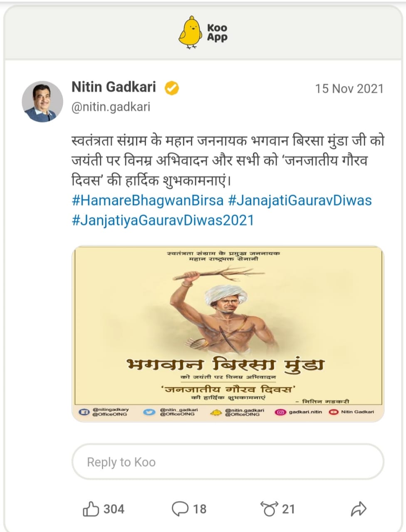The image size is (406, 532).
Task: Open comments via the speech bubble icon
Action: point(181,509)
